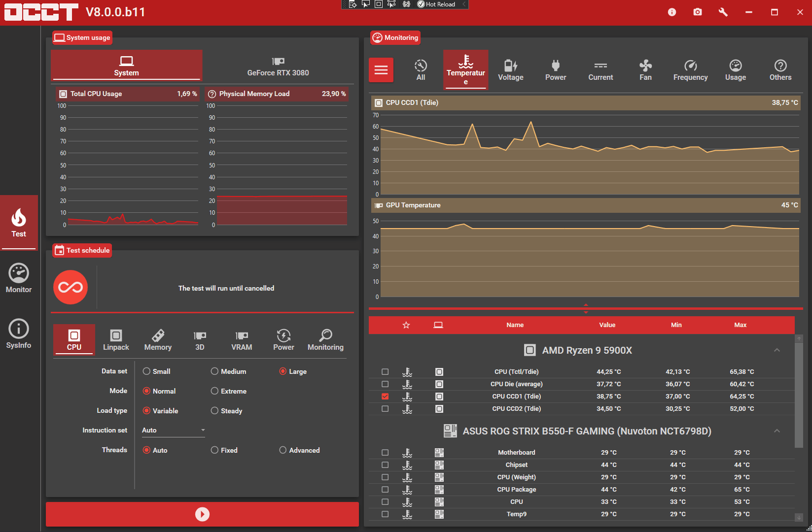
Task: Enable the CPU (Tctl/Tdie) graph checkbox
Action: (385, 372)
